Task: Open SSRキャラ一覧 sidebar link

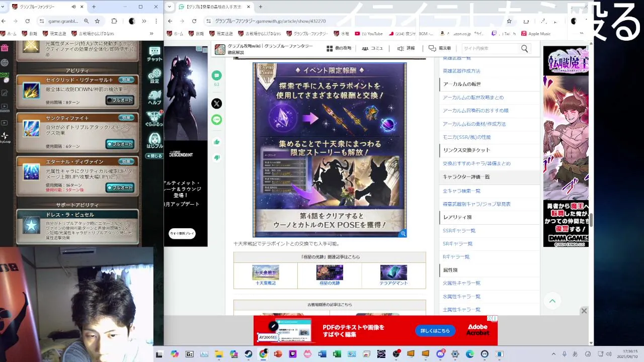Action: pyautogui.click(x=459, y=230)
